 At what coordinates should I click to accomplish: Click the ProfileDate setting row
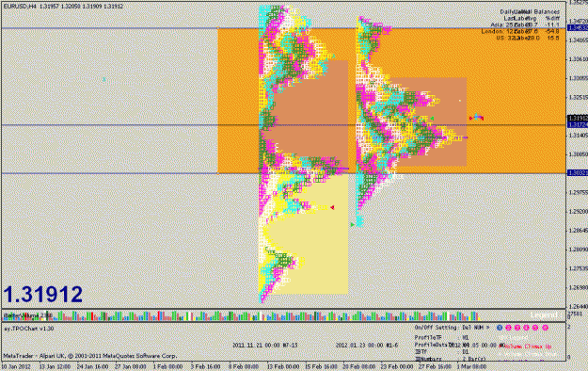459,345
